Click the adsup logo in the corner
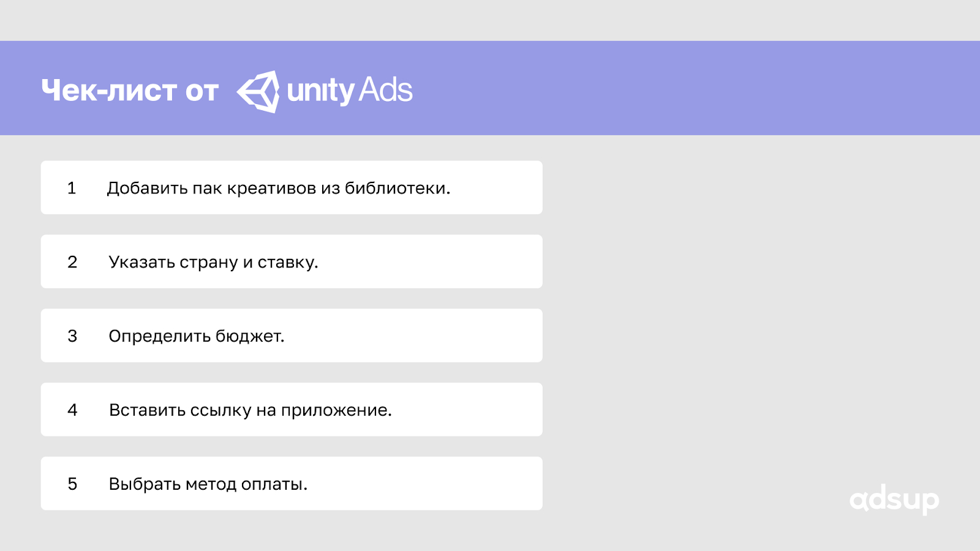 (x=894, y=500)
